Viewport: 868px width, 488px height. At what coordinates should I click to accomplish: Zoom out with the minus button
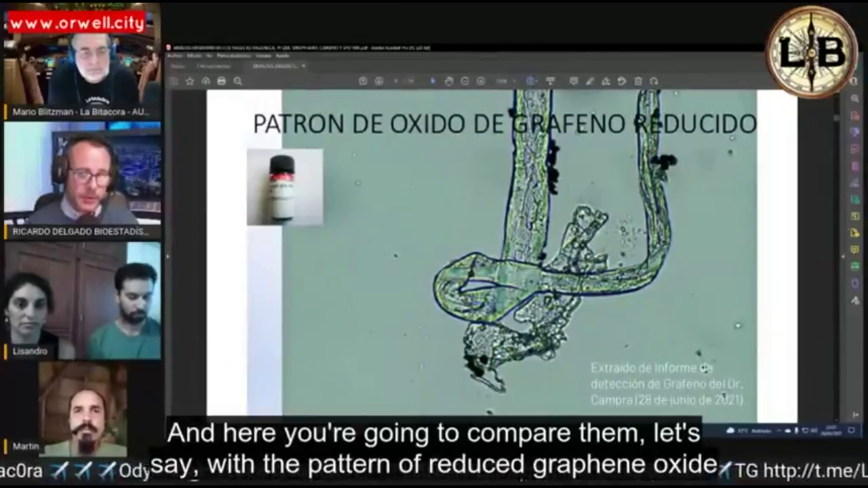[x=465, y=81]
